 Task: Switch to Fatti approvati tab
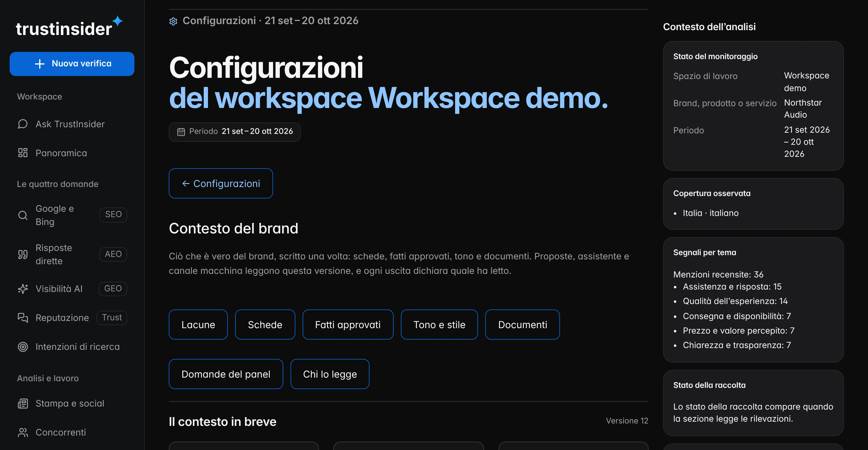pyautogui.click(x=348, y=325)
